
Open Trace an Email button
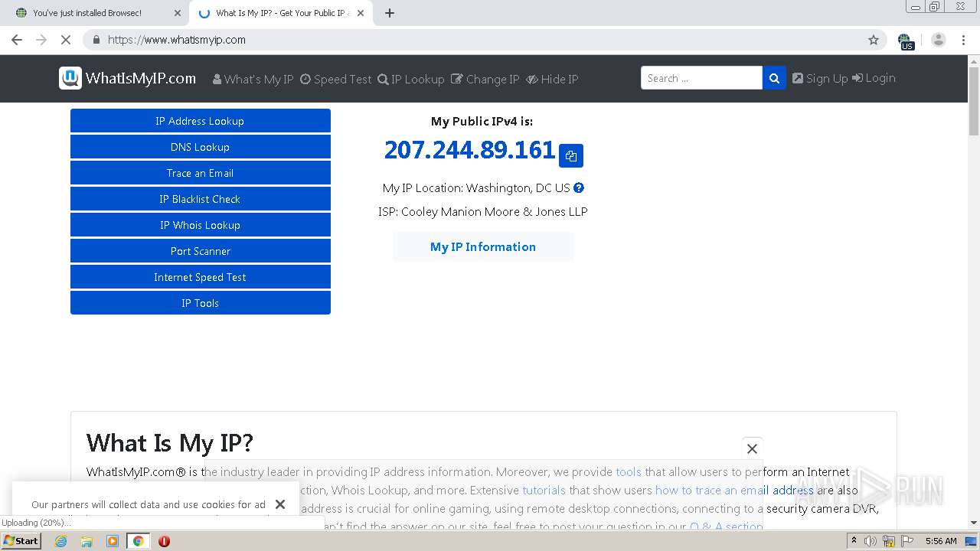pyautogui.click(x=201, y=173)
